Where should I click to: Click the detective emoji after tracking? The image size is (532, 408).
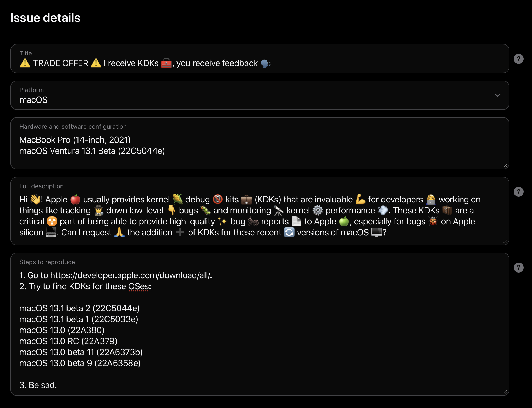coord(98,210)
